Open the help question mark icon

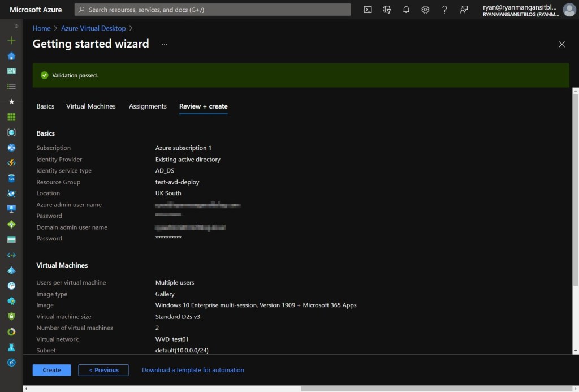pos(444,10)
